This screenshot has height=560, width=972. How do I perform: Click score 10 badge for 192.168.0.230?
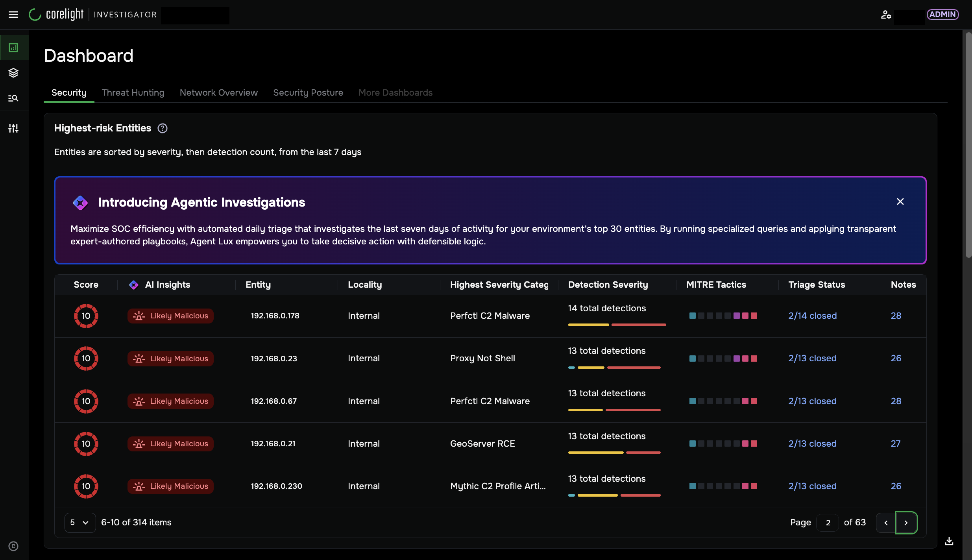point(86,486)
